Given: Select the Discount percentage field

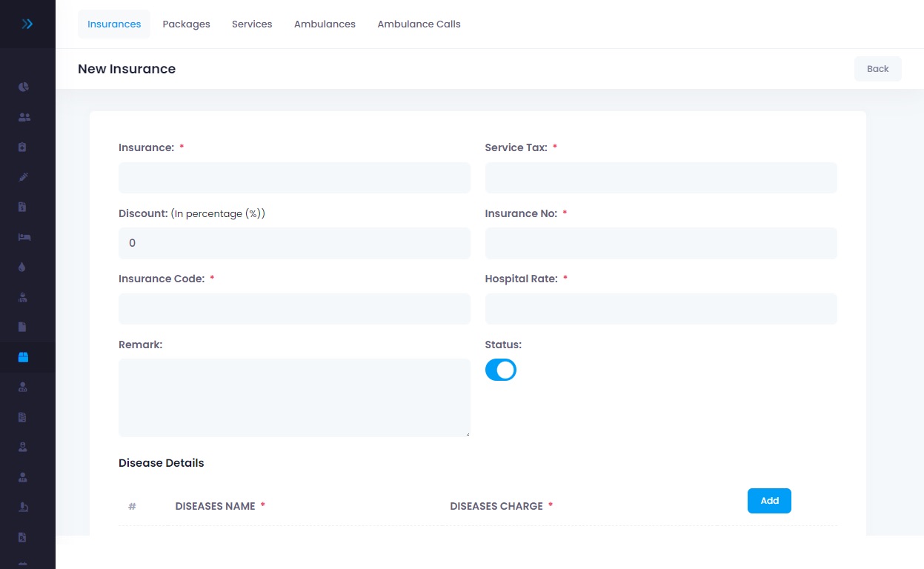Looking at the screenshot, I should (294, 243).
